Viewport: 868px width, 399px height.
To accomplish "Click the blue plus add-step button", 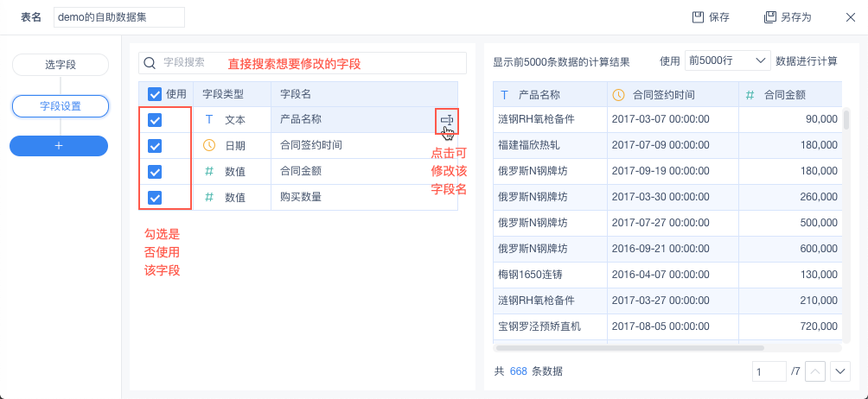I will click(x=59, y=146).
